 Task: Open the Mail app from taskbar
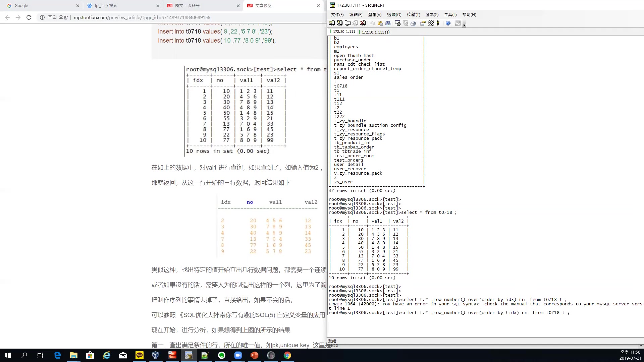(123, 355)
